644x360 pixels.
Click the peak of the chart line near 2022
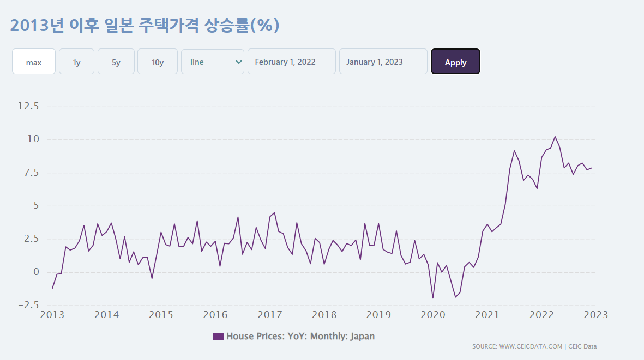point(556,137)
